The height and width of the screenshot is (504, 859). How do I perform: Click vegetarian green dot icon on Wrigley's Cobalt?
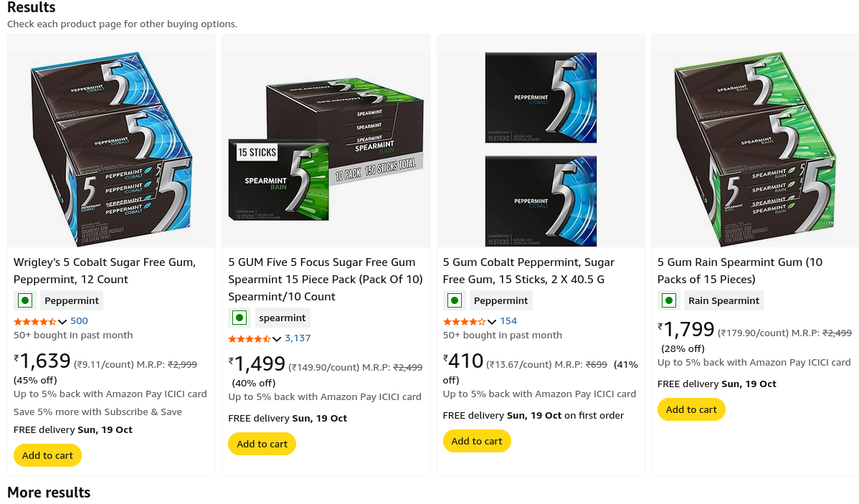pyautogui.click(x=25, y=300)
